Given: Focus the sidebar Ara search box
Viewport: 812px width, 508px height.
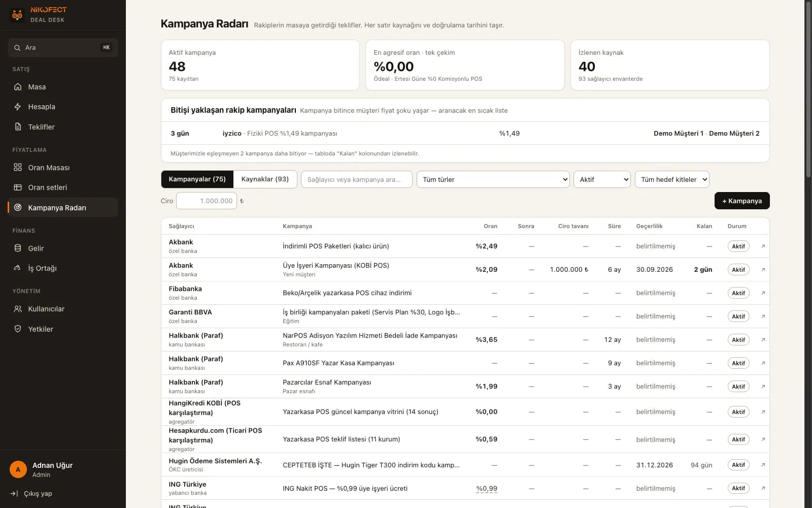Looking at the screenshot, I should coord(63,48).
